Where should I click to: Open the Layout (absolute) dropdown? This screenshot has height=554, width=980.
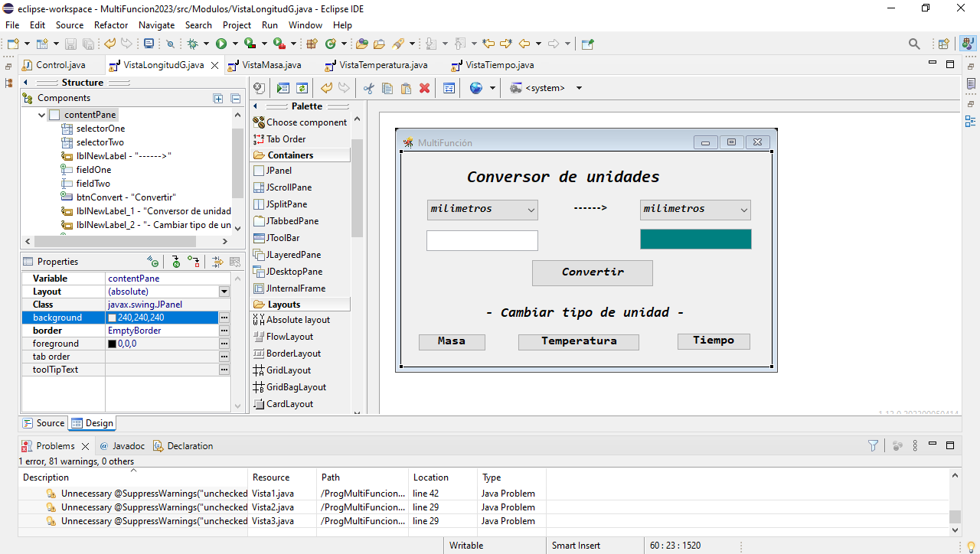coord(224,292)
